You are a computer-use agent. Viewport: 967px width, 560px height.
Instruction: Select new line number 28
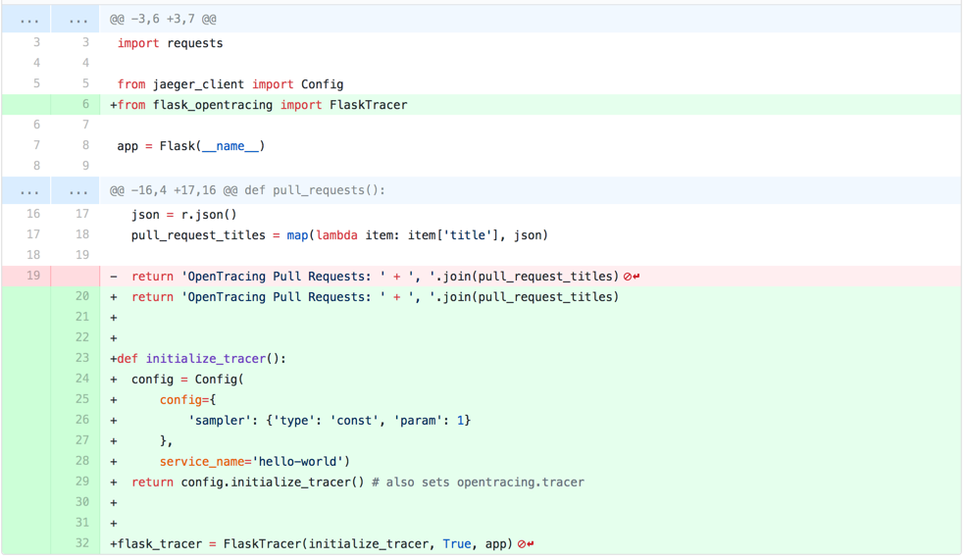point(82,461)
